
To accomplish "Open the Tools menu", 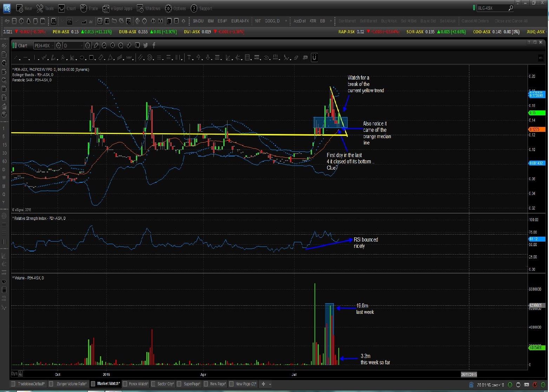I will (x=45, y=8).
